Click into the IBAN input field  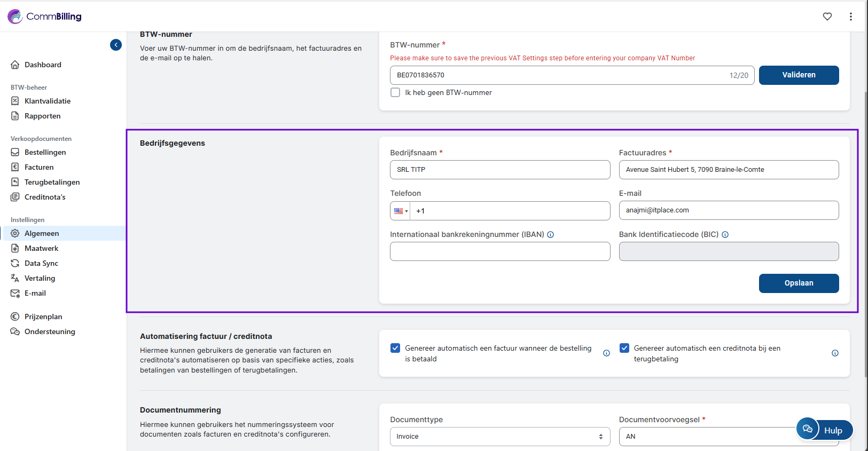(500, 251)
